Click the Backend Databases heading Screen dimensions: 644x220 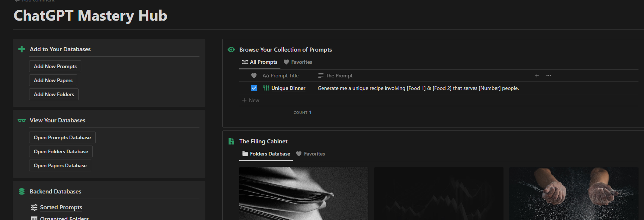click(56, 192)
